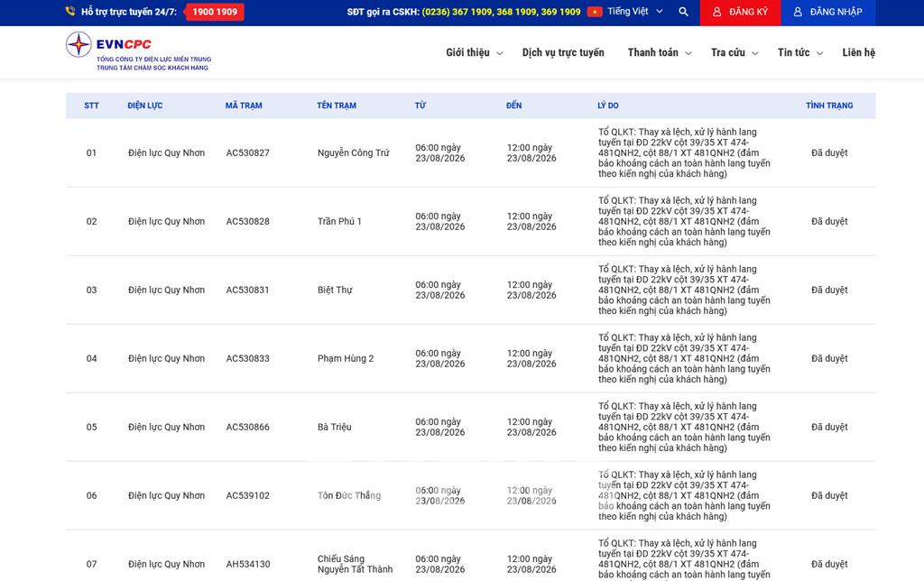Screen dimensions: 924x581
Task: Open the Tin tức menu item
Action: (x=793, y=52)
